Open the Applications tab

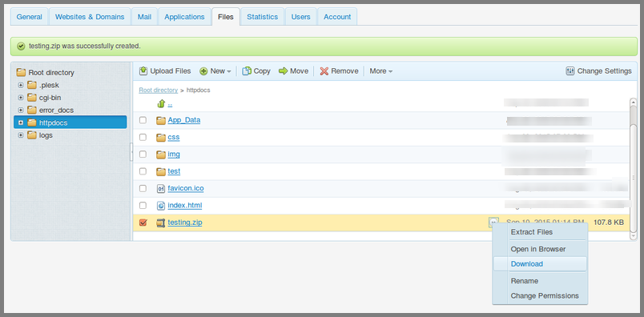tap(184, 17)
